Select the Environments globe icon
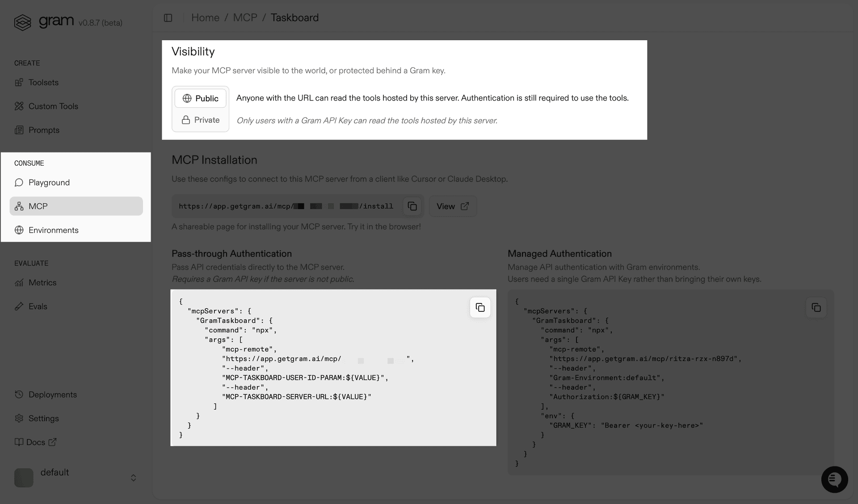Viewport: 858px width, 504px height. tap(19, 230)
